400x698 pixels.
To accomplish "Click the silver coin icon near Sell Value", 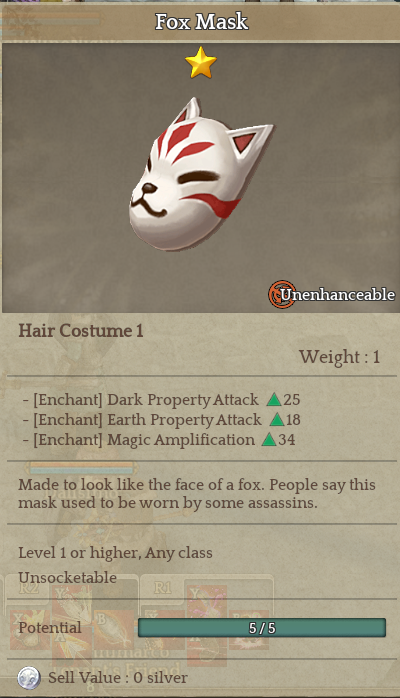I will pyautogui.click(x=29, y=678).
